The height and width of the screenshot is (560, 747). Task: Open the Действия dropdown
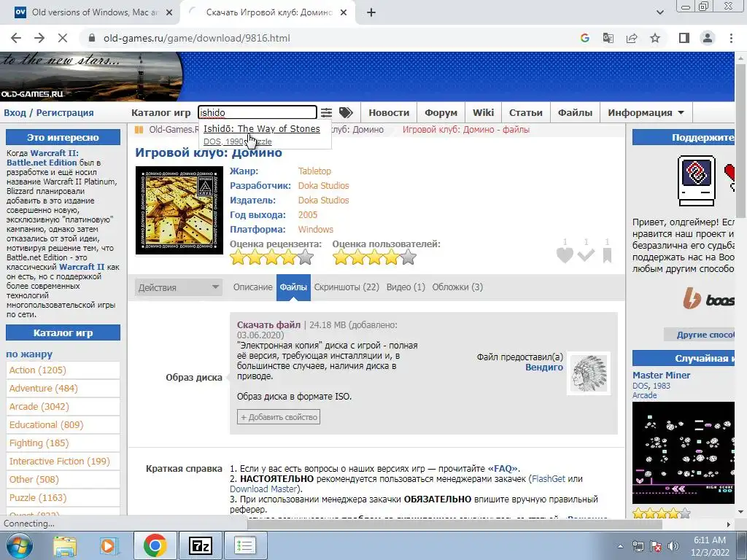click(x=179, y=287)
